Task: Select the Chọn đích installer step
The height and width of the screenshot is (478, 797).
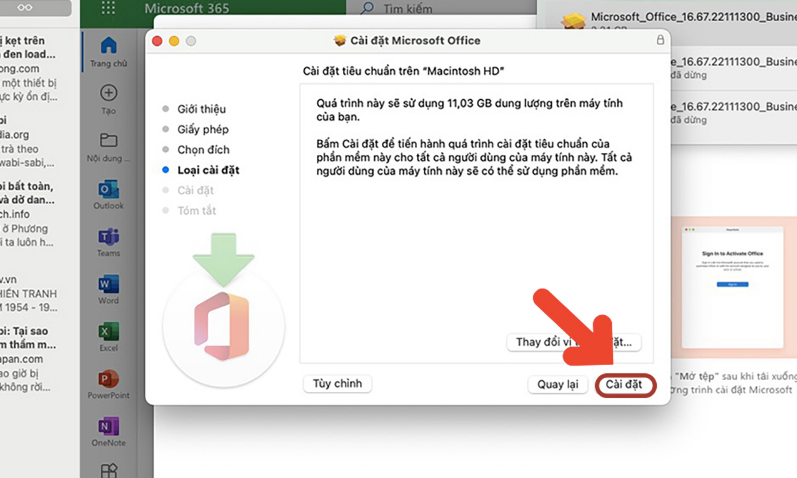Action: 203,150
